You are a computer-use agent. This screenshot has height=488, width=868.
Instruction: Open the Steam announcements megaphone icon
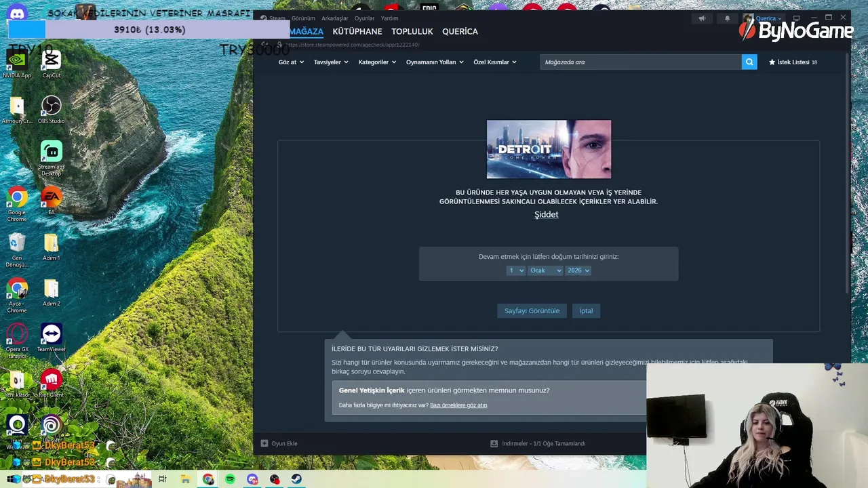point(702,18)
